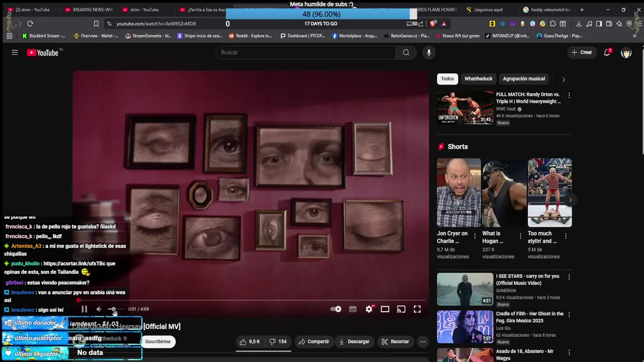Open more actions below the video
Image resolution: width=644 pixels, height=362 pixels.
click(423, 341)
